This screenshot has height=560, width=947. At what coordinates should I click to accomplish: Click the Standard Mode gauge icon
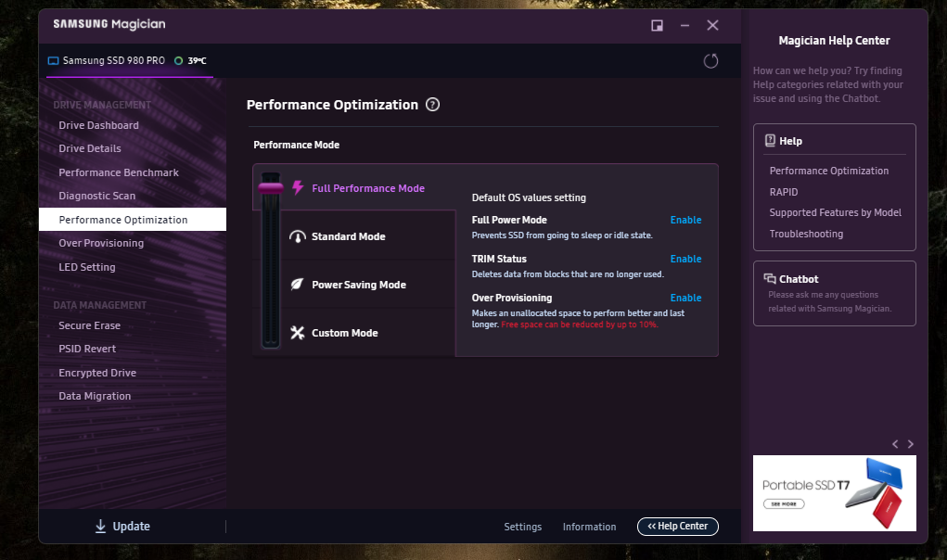298,236
